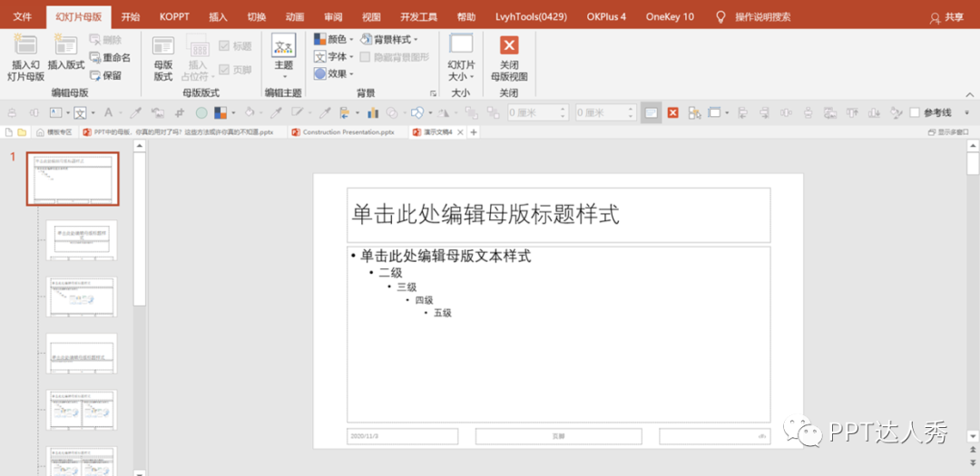Click the green circle shape icon in quick toolbar

[x=201, y=113]
